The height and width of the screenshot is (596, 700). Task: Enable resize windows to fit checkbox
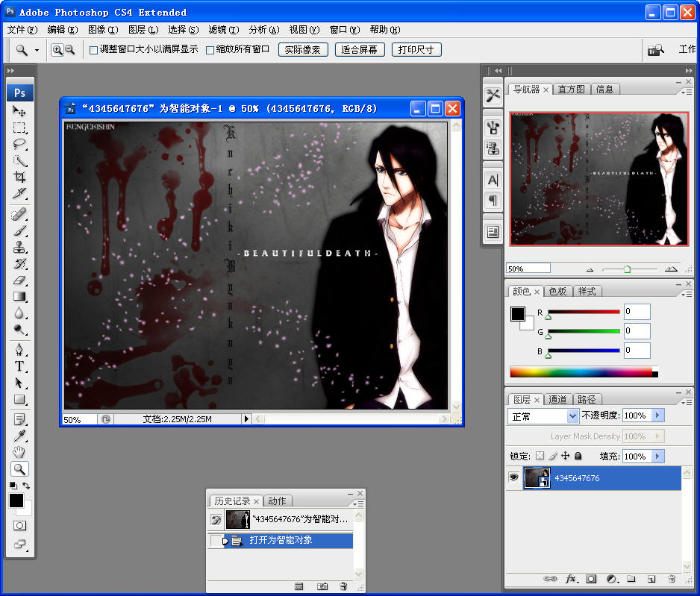(x=93, y=50)
